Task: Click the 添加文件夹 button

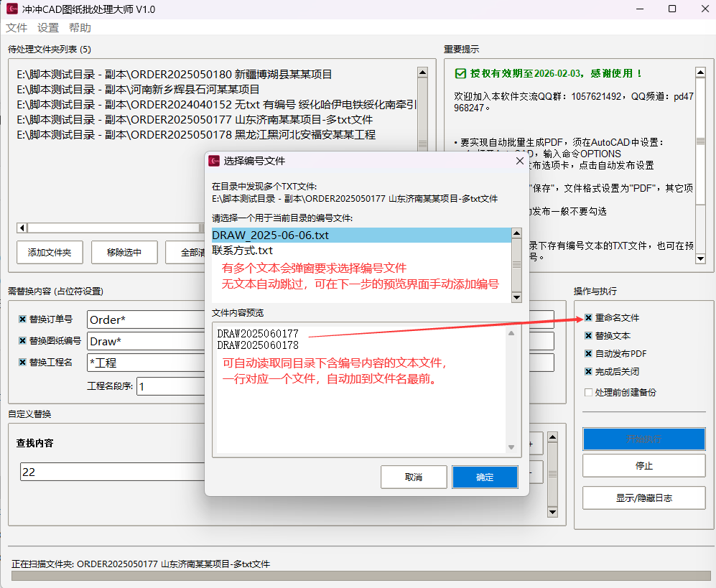Action: [x=47, y=252]
